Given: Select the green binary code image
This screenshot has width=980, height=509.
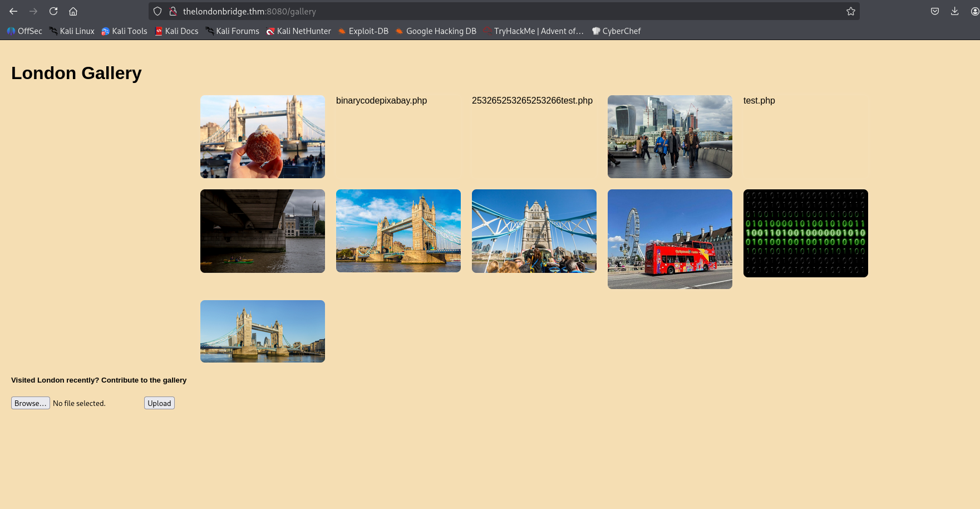Looking at the screenshot, I should click(805, 233).
